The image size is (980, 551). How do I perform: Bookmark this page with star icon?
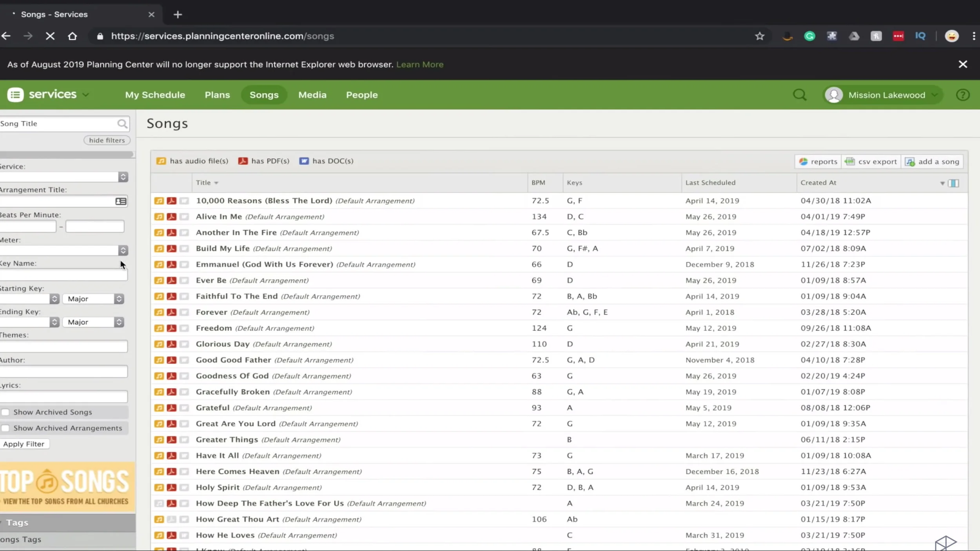(760, 36)
